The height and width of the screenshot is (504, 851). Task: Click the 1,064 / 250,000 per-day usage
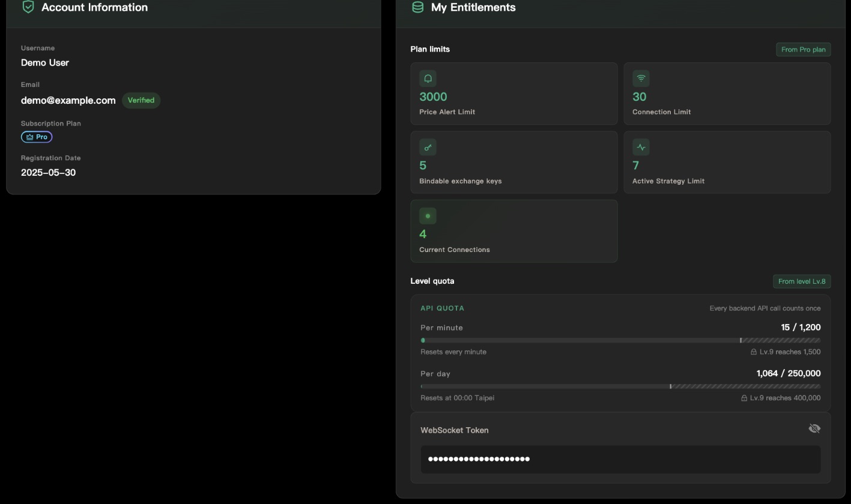click(x=789, y=373)
